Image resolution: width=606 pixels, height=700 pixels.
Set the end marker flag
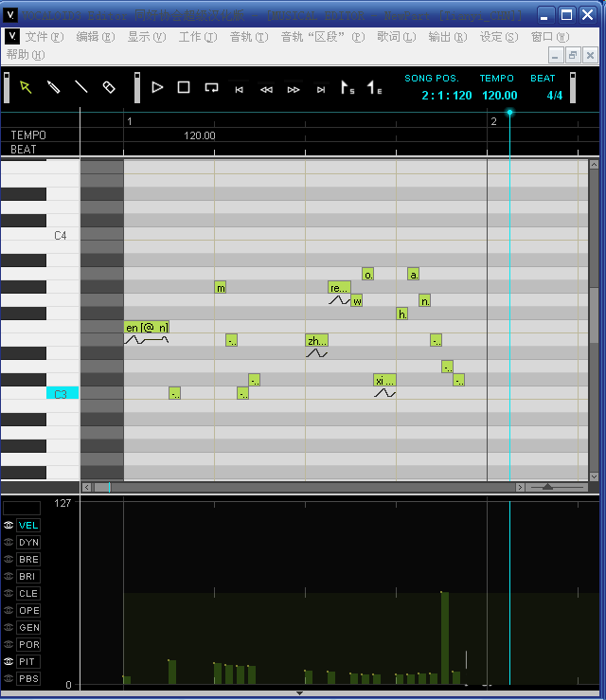(x=374, y=87)
